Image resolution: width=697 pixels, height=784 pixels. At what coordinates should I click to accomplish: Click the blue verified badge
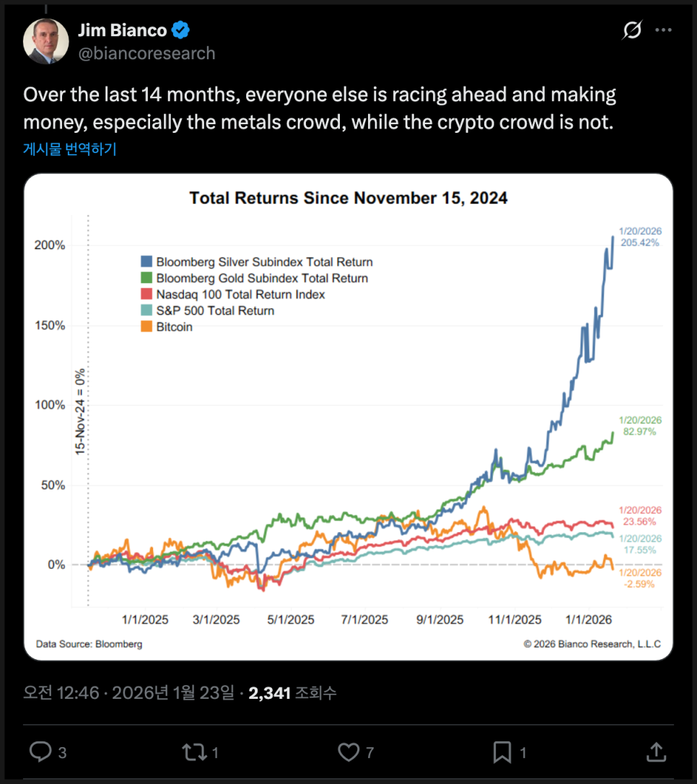point(180,30)
